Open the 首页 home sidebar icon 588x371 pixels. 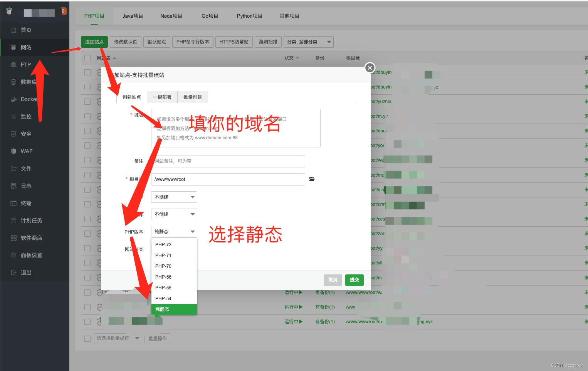click(13, 30)
